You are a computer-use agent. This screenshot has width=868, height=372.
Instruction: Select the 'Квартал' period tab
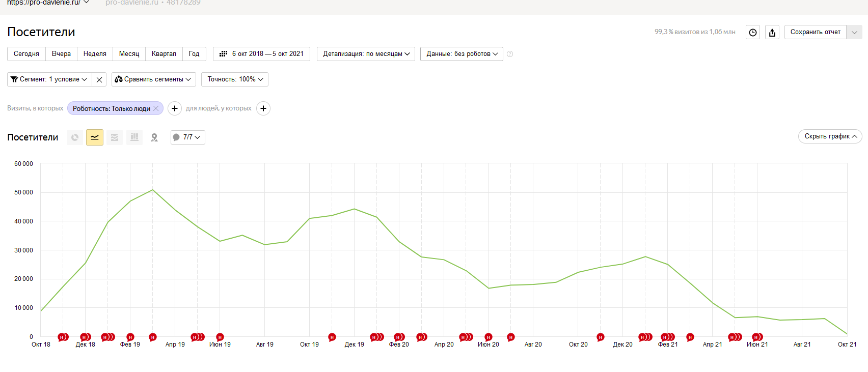[164, 54]
